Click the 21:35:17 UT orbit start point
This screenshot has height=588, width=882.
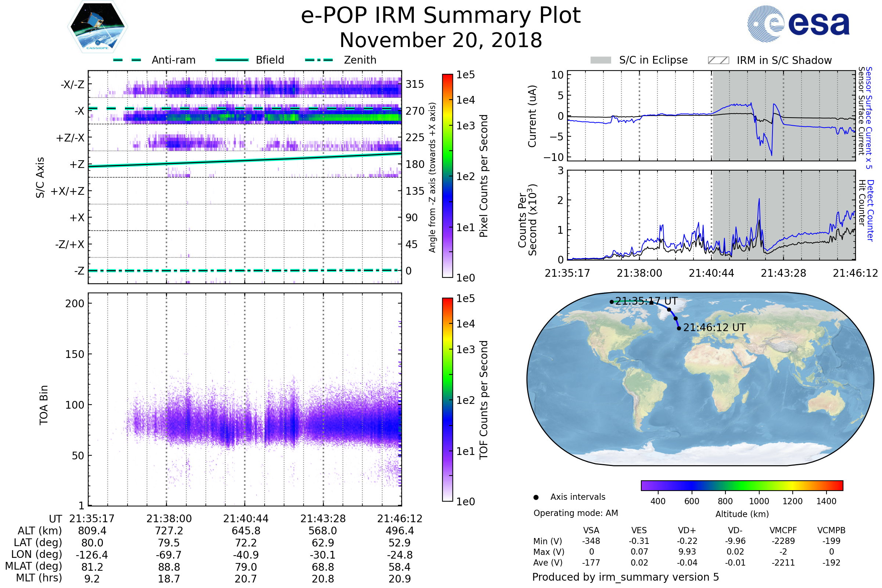click(612, 302)
